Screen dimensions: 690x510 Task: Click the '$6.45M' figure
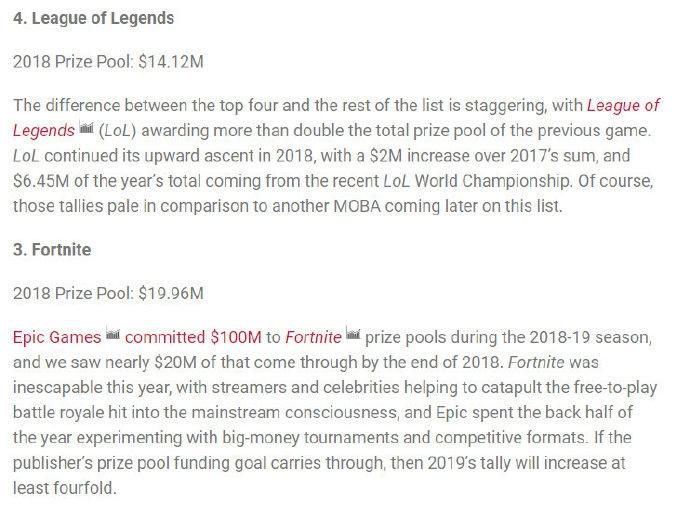coord(41,181)
